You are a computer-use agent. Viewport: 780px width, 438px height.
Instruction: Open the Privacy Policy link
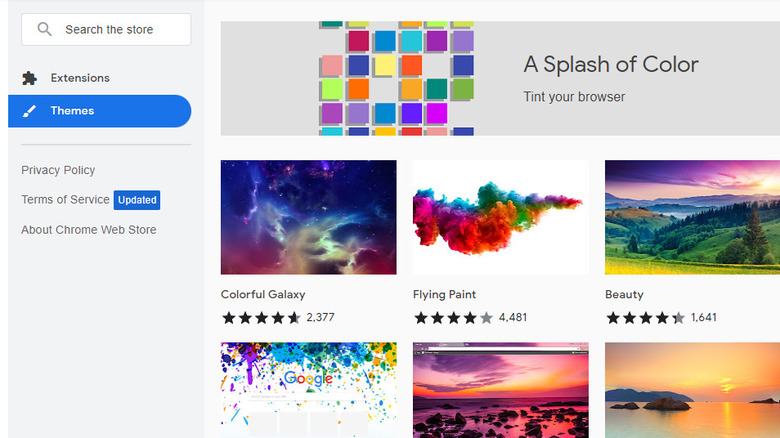(x=58, y=170)
